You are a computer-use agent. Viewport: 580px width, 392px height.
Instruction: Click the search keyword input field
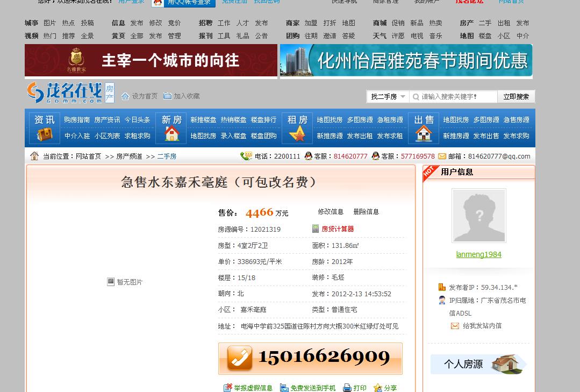pyautogui.click(x=457, y=97)
